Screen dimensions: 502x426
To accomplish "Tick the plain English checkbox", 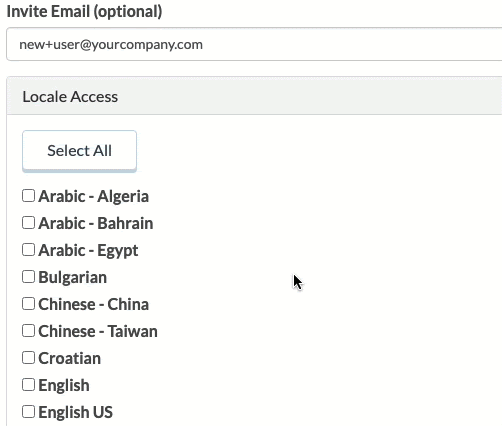I will pos(28,385).
